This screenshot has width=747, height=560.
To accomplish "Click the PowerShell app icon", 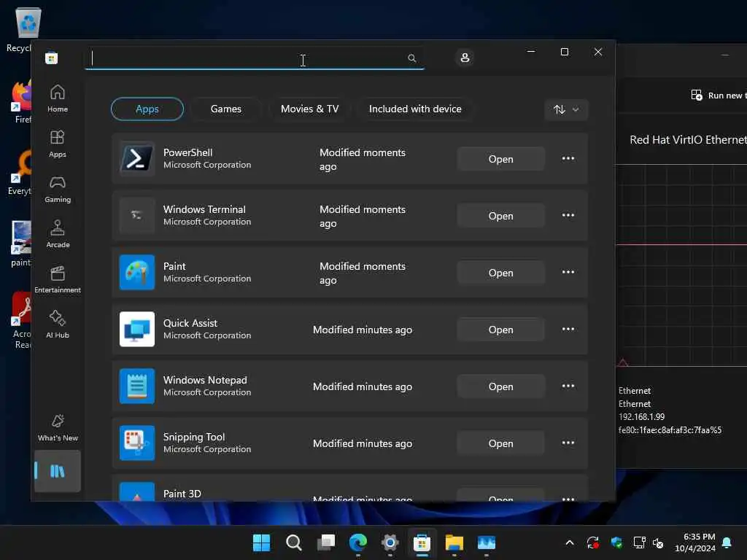I will [137, 158].
